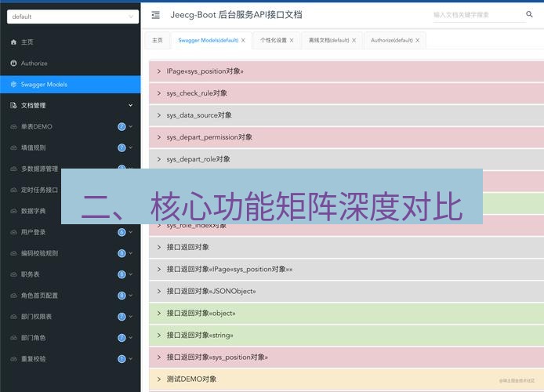Click the cloud icon beside 填值规则
Screen dimensions: 544x392
(x=13, y=147)
